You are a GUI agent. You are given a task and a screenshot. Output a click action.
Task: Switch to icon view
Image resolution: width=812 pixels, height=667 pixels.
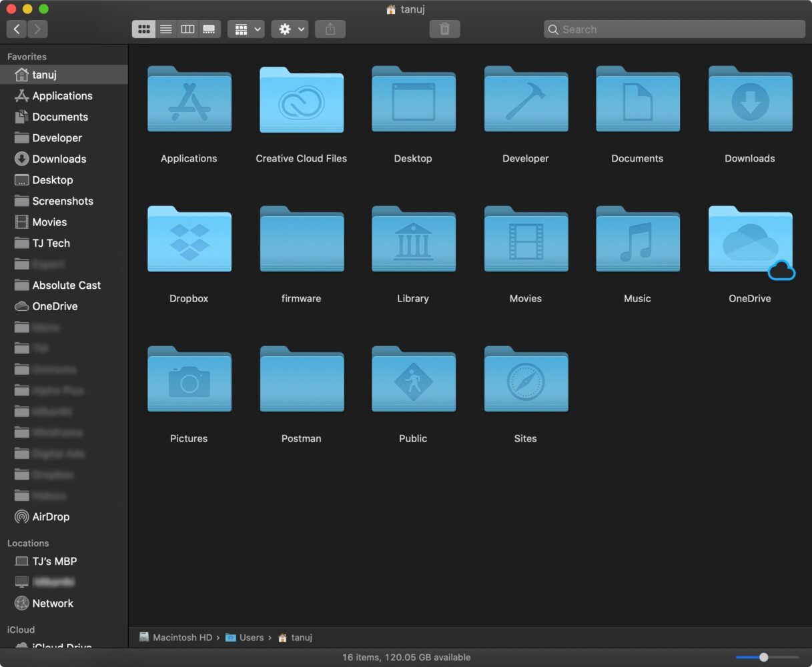click(143, 29)
